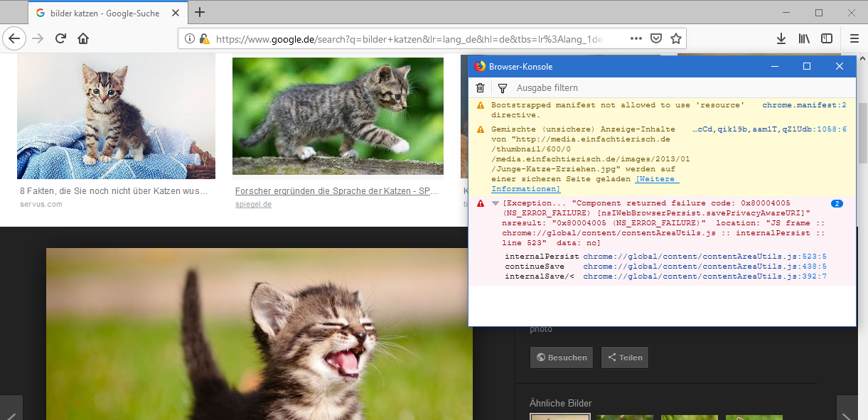Reload the current page
The height and width of the screenshot is (420, 868).
click(x=60, y=38)
